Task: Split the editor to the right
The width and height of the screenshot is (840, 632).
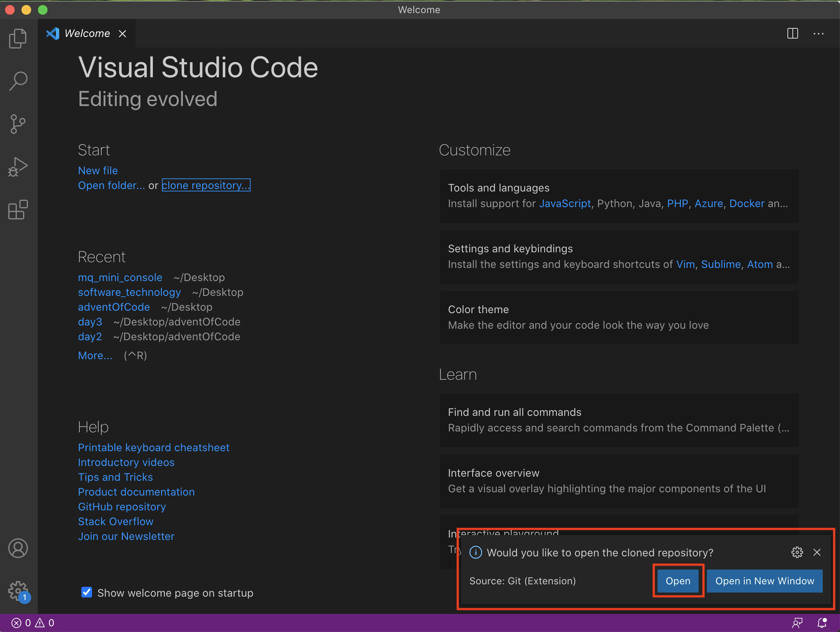Action: [793, 33]
